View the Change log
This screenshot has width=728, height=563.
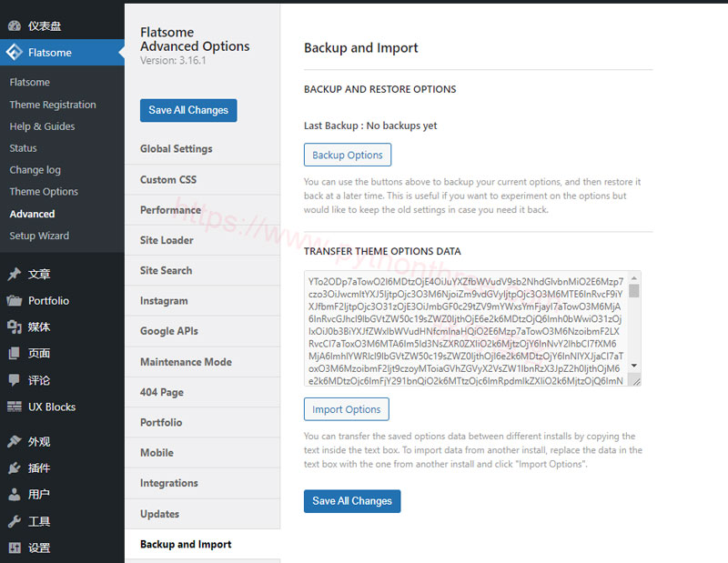(x=35, y=170)
